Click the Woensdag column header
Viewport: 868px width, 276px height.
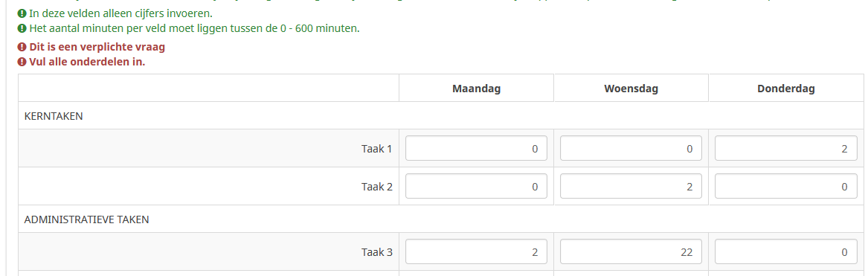631,89
